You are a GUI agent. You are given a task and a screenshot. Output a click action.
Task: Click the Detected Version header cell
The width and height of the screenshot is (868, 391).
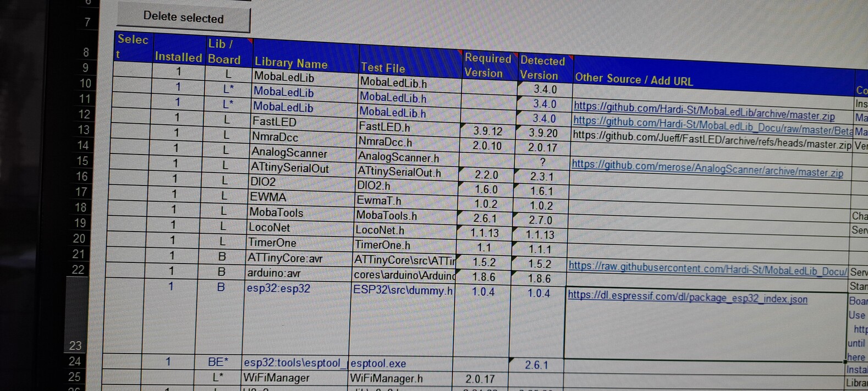coord(542,68)
